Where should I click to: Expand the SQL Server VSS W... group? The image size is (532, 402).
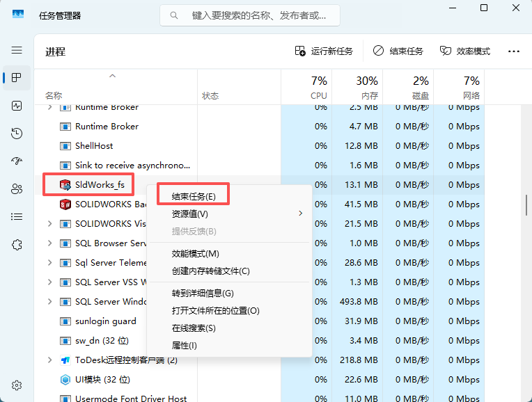coord(49,282)
